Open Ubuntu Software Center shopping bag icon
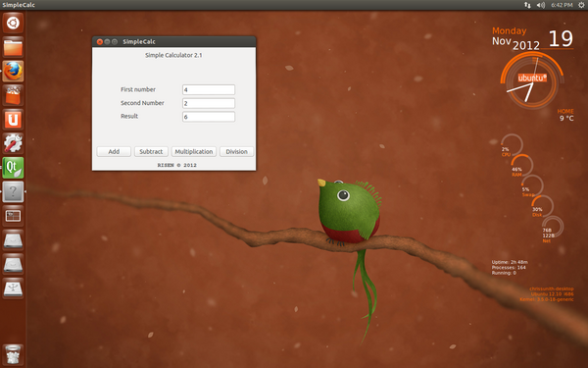This screenshot has width=588, height=368. point(13,95)
